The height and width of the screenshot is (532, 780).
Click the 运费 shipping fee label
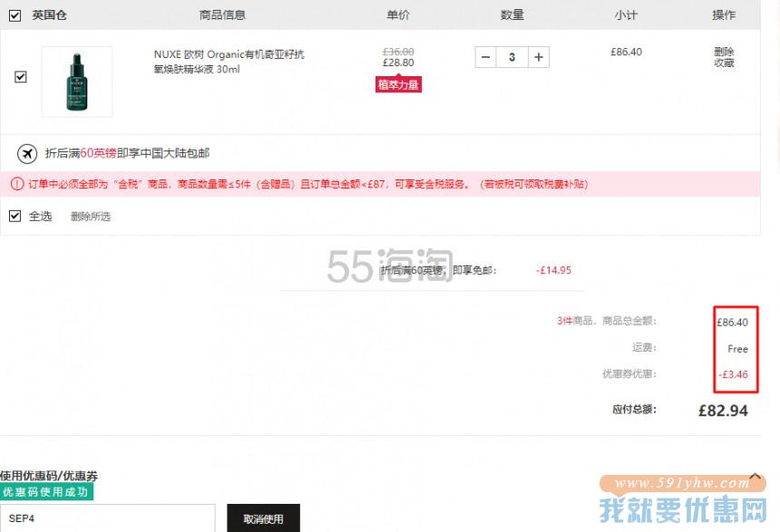tap(644, 347)
